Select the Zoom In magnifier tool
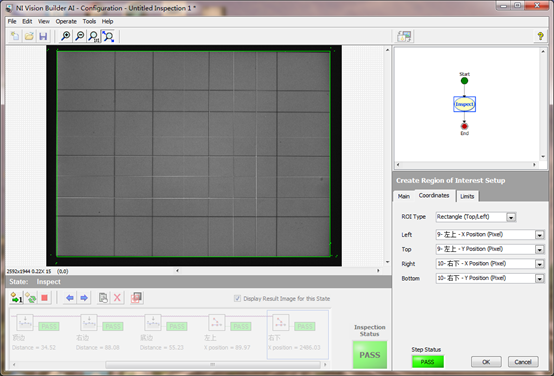The width and height of the screenshot is (554, 376). [66, 36]
